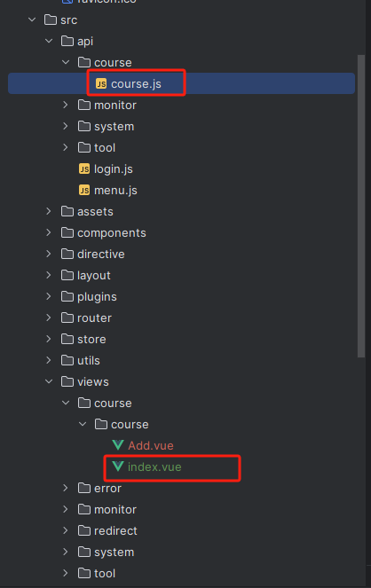Click the Vue icon of index.vue
This screenshot has height=588, width=371.
[x=118, y=466]
